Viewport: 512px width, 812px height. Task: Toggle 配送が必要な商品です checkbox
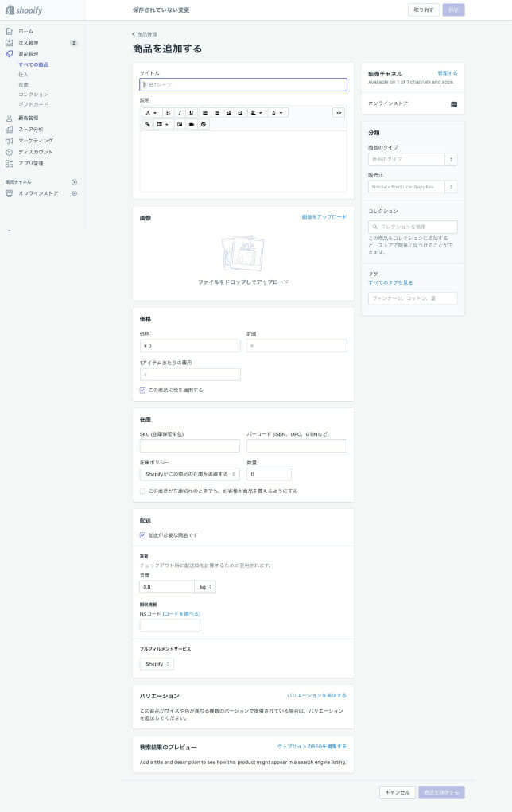click(x=142, y=535)
